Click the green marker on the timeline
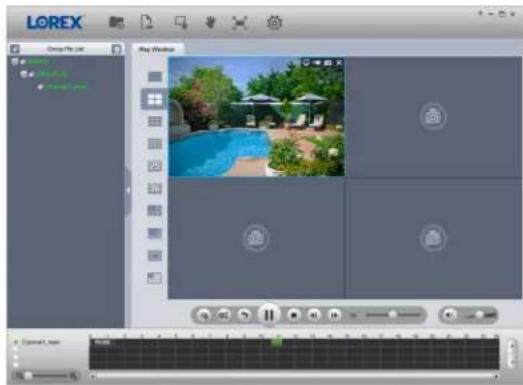 pos(277,342)
